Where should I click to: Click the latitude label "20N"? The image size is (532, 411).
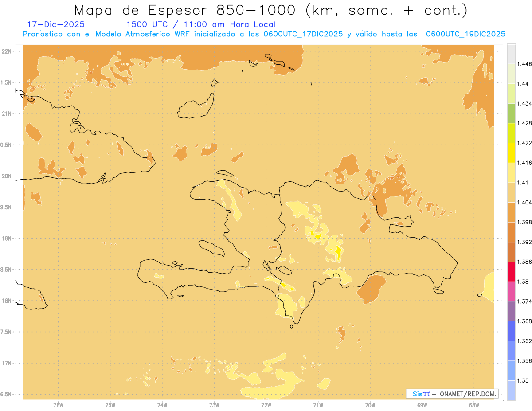point(7,176)
